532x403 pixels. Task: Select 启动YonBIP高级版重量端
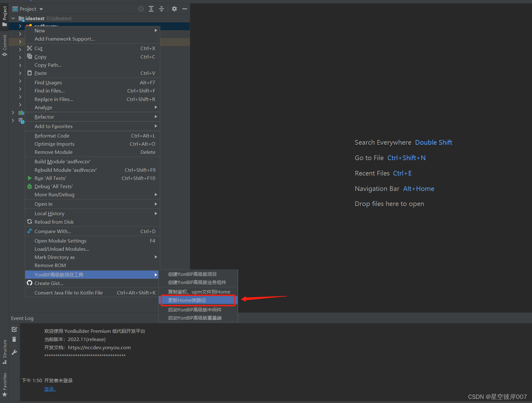tap(198, 318)
